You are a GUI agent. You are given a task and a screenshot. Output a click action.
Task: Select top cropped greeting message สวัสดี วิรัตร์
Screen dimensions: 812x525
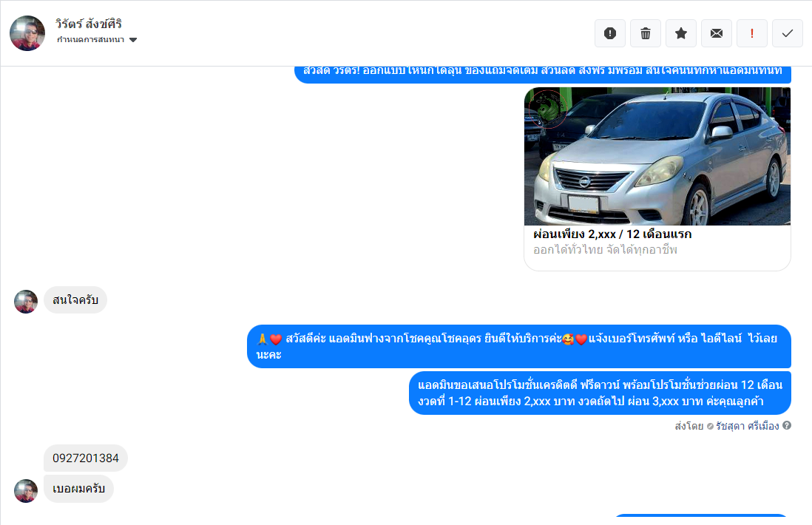(x=543, y=73)
